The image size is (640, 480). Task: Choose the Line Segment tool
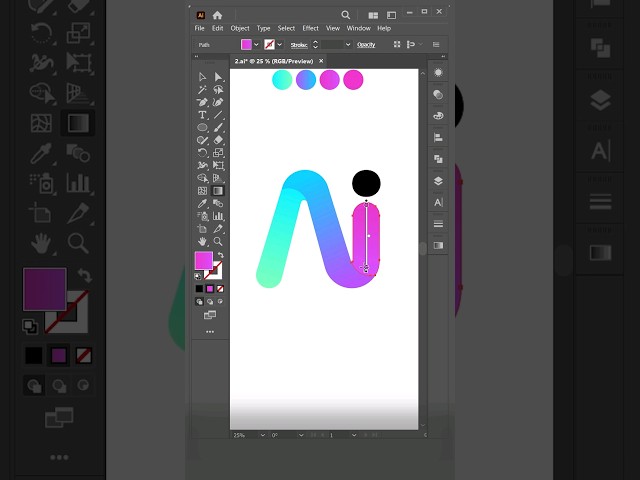[x=218, y=115]
